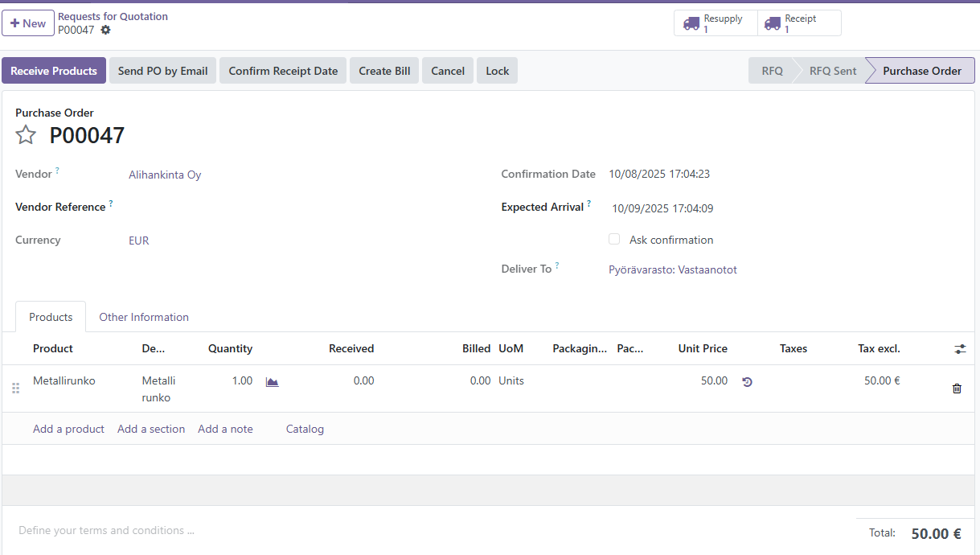Enable the Ask confirmation checkbox
980x555 pixels.
pyautogui.click(x=614, y=240)
